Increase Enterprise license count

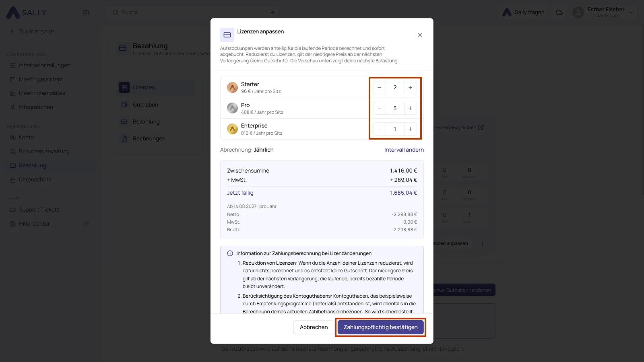point(410,129)
